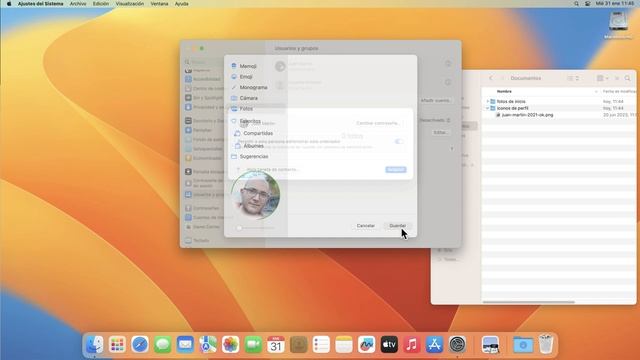Open Calendar from the Dock

pos(276,345)
